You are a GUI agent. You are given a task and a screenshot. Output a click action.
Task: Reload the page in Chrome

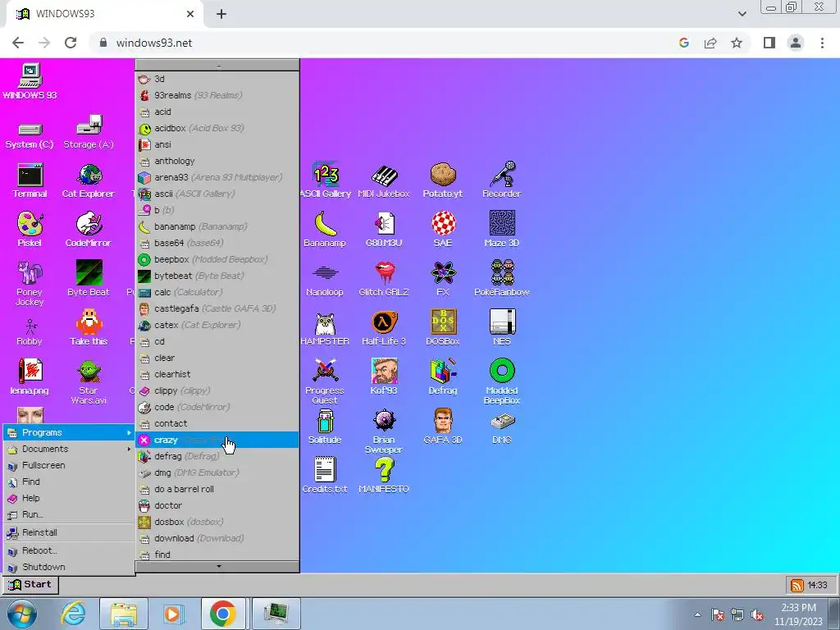(x=71, y=43)
